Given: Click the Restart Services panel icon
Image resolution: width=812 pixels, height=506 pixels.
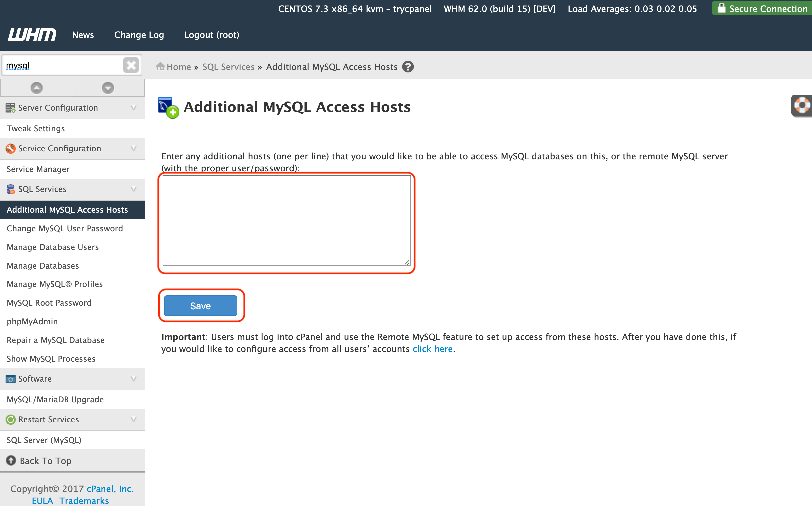Looking at the screenshot, I should click(x=10, y=419).
